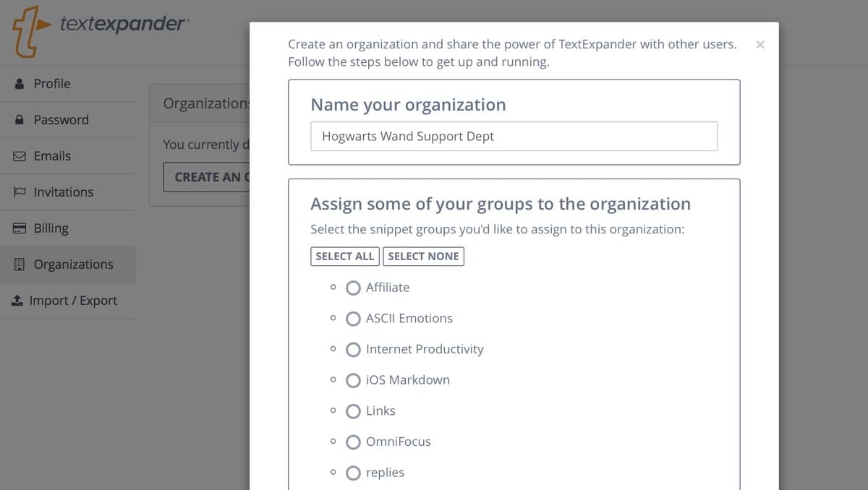Click the organization name input field

pos(514,136)
